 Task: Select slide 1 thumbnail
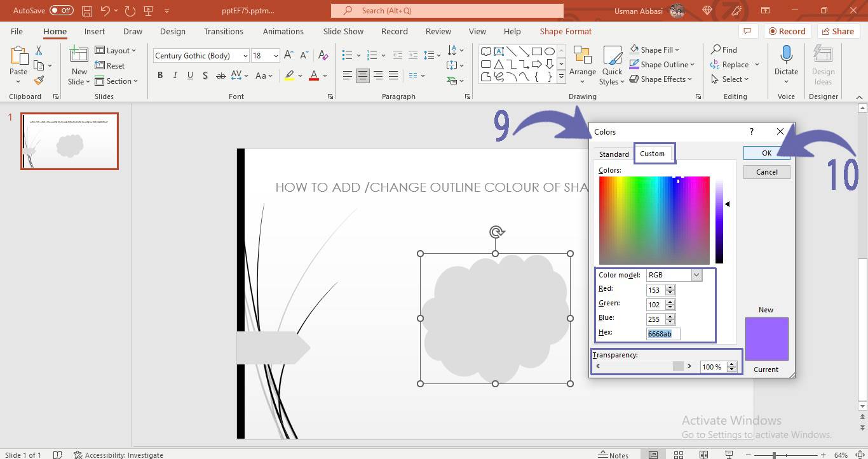pos(69,141)
